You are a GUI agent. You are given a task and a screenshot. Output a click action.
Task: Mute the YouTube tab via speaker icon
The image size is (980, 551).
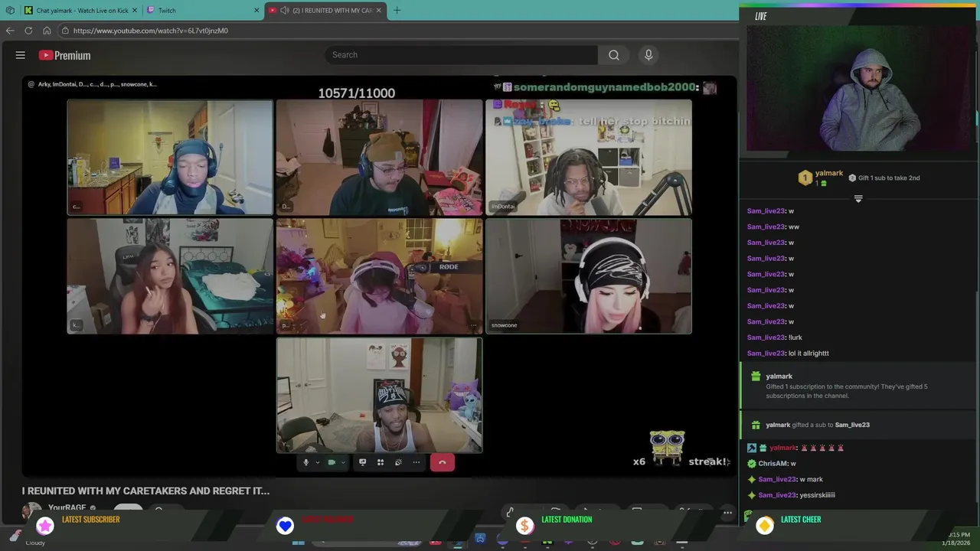285,10
